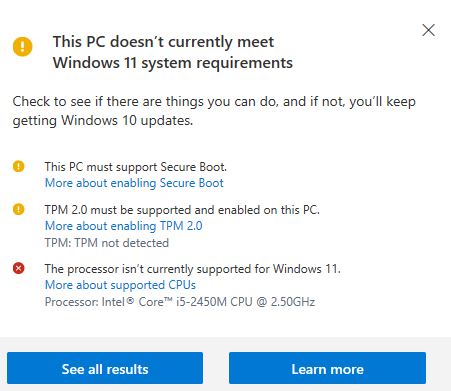Click the gray footer bar between the two buttons
The image size is (451, 391).
216,368
